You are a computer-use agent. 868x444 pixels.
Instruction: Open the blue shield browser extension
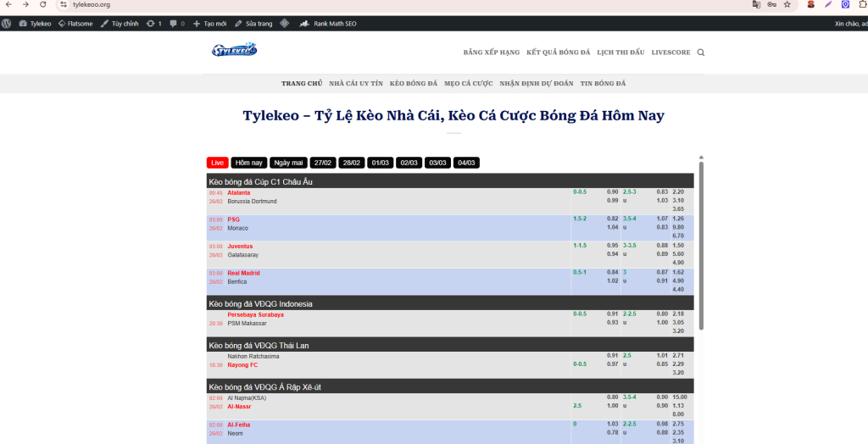(x=845, y=4)
